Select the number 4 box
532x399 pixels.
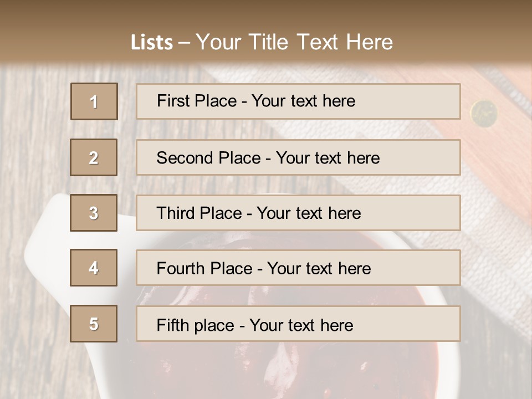pyautogui.click(x=94, y=268)
